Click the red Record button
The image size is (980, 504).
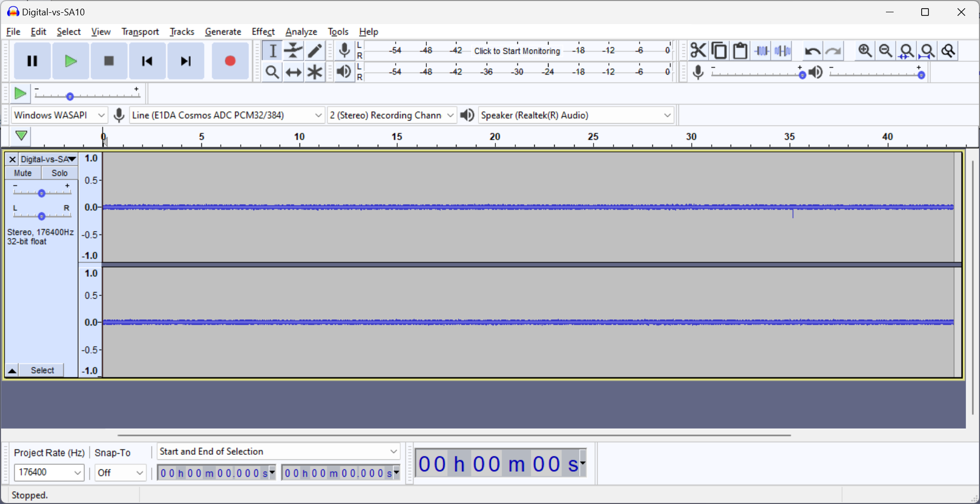pos(230,61)
